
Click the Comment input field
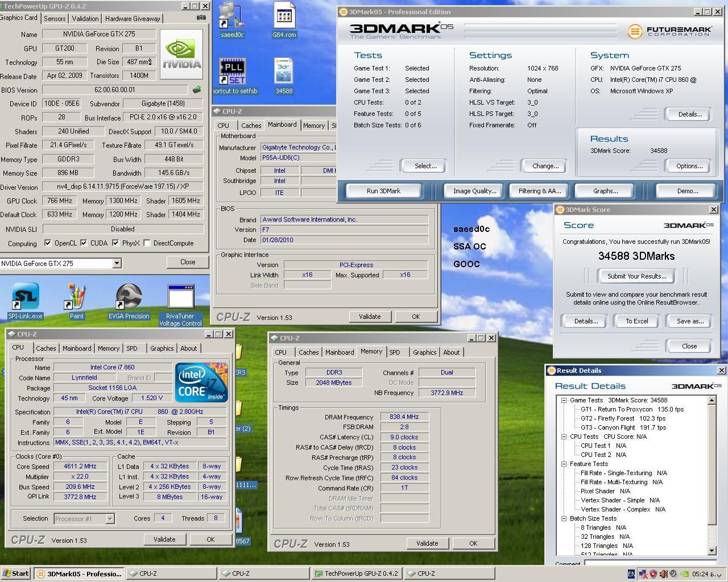(650, 563)
